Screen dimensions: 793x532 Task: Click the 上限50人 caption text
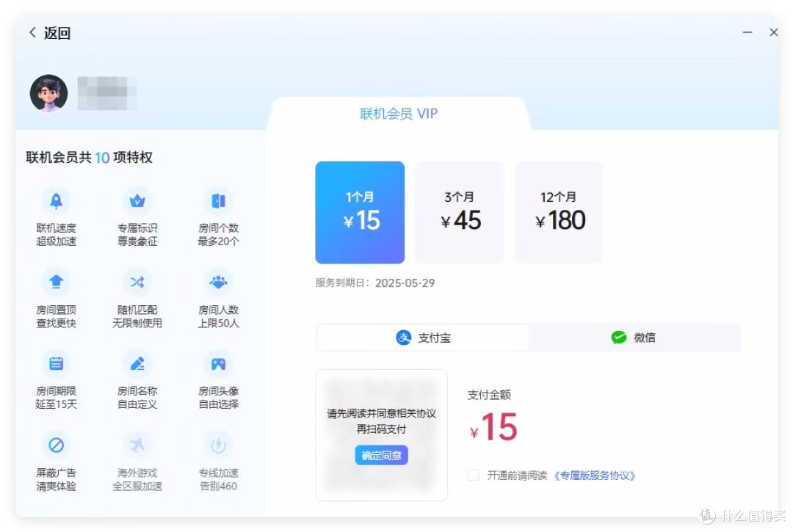pyautogui.click(x=218, y=324)
